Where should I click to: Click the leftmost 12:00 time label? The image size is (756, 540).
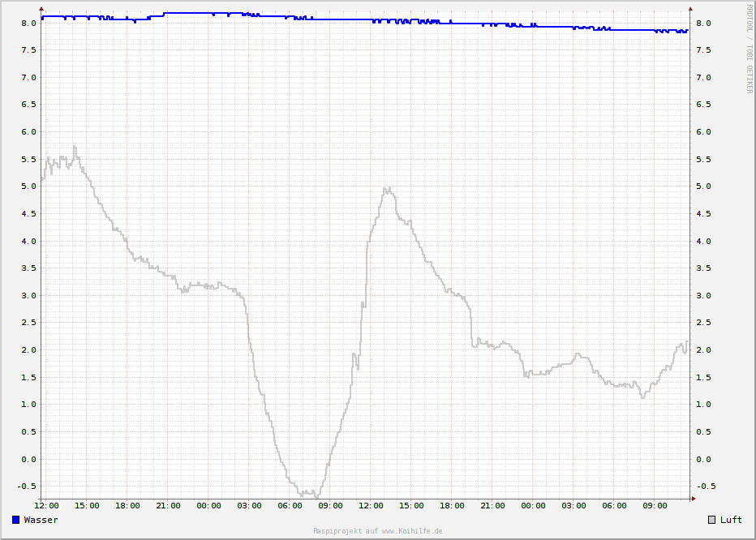[x=46, y=506]
